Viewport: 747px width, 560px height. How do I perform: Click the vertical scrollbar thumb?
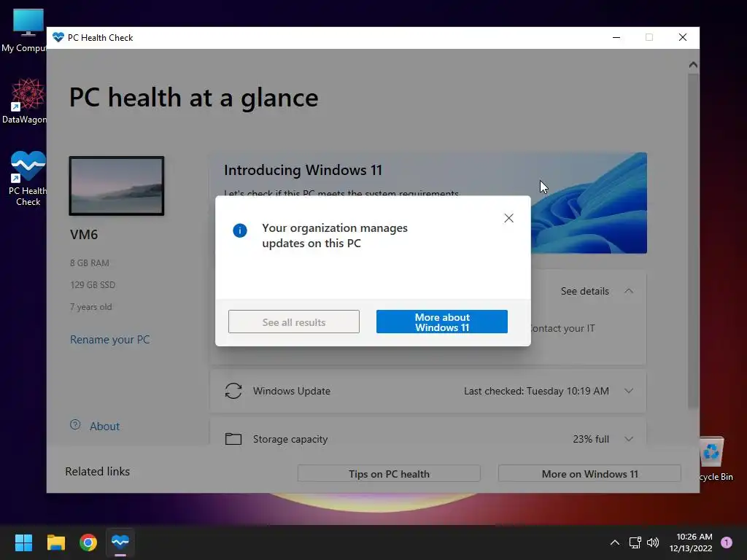tap(693, 241)
